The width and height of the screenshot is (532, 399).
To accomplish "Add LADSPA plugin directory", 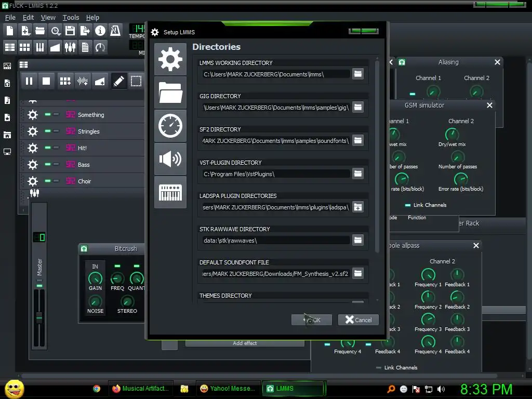I will (358, 207).
